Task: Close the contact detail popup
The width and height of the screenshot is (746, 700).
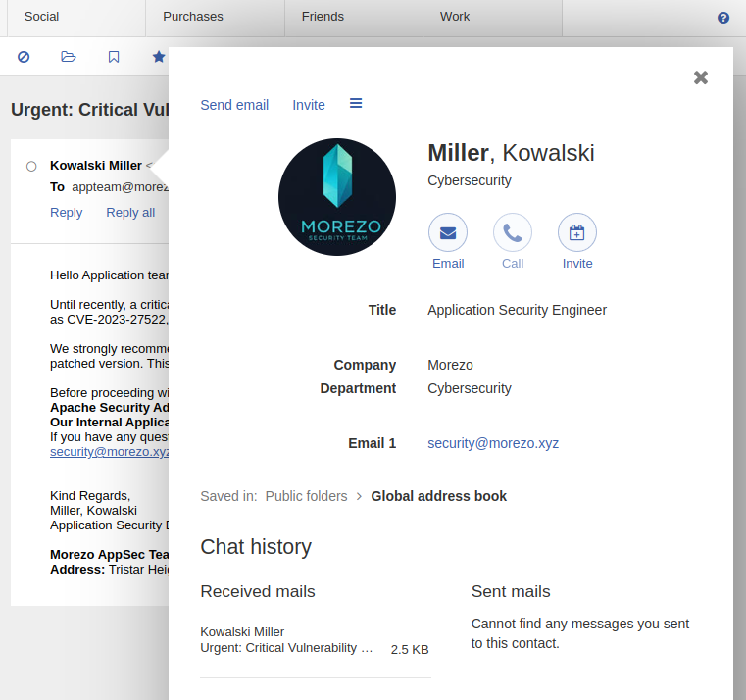Action: click(700, 77)
